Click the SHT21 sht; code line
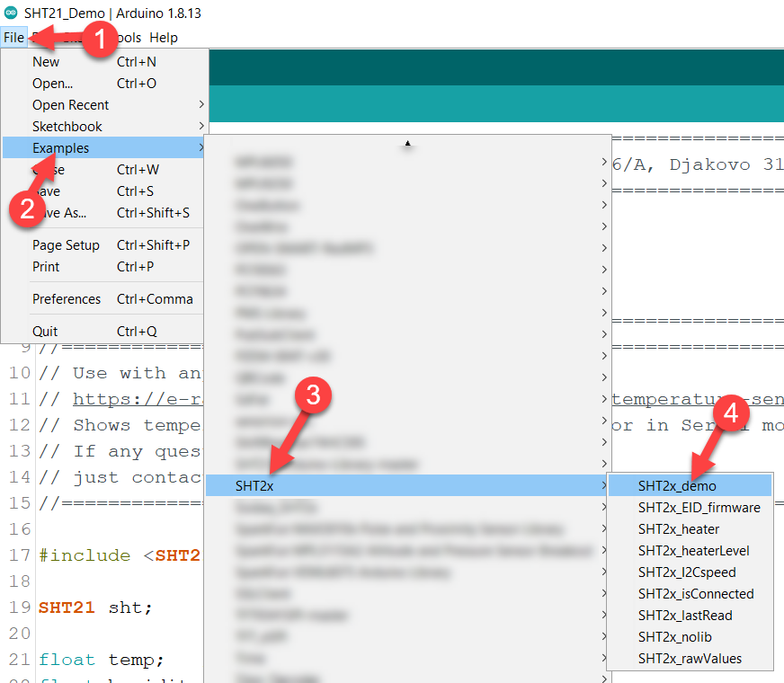 tap(95, 608)
